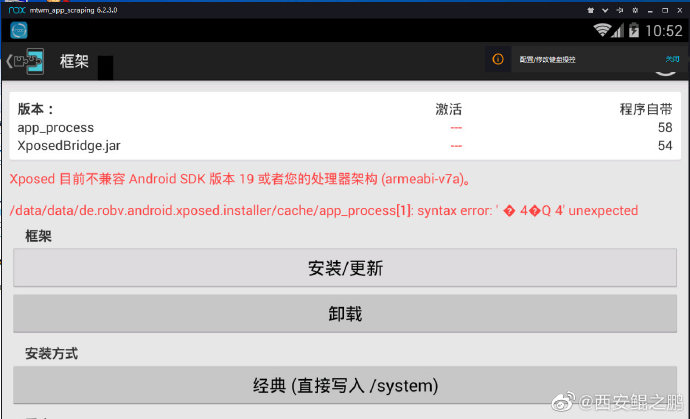
Task: Click the 程序自带 column header
Action: (646, 109)
